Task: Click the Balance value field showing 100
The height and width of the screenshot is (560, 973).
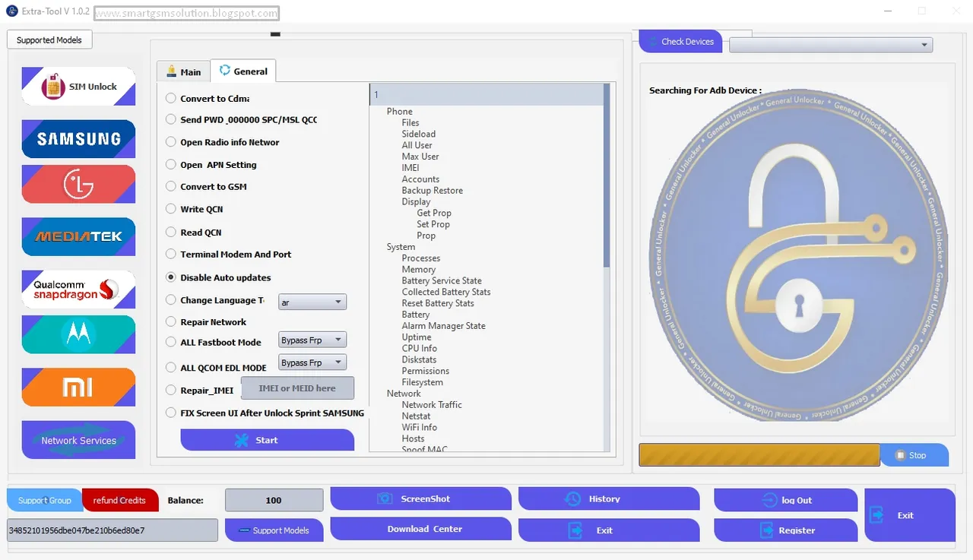Action: 274,500
